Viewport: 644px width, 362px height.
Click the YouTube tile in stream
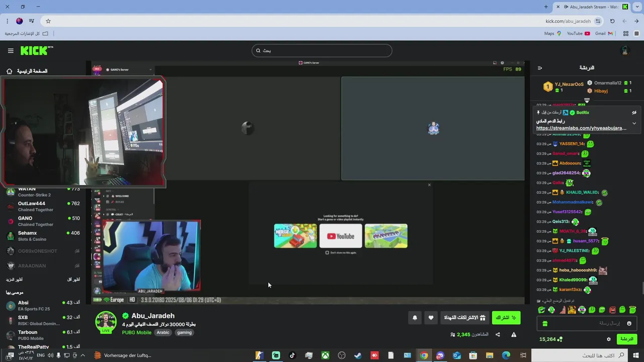(x=341, y=236)
